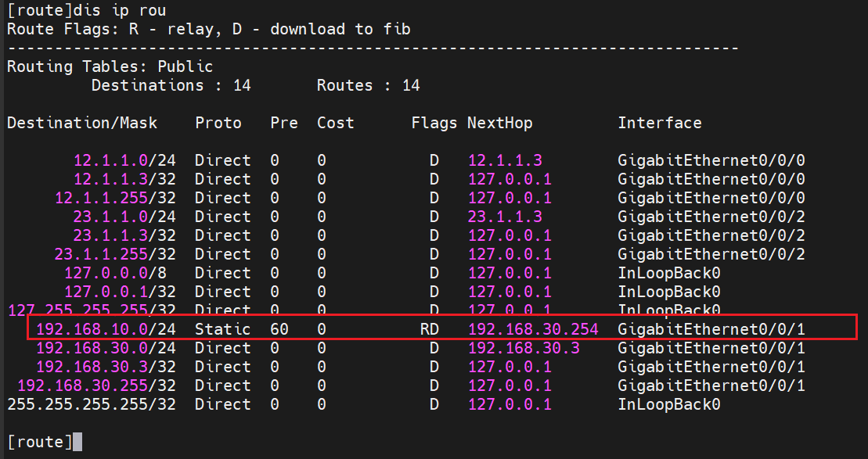Click the 255.255.255.255/32 destination entry

(x=92, y=404)
